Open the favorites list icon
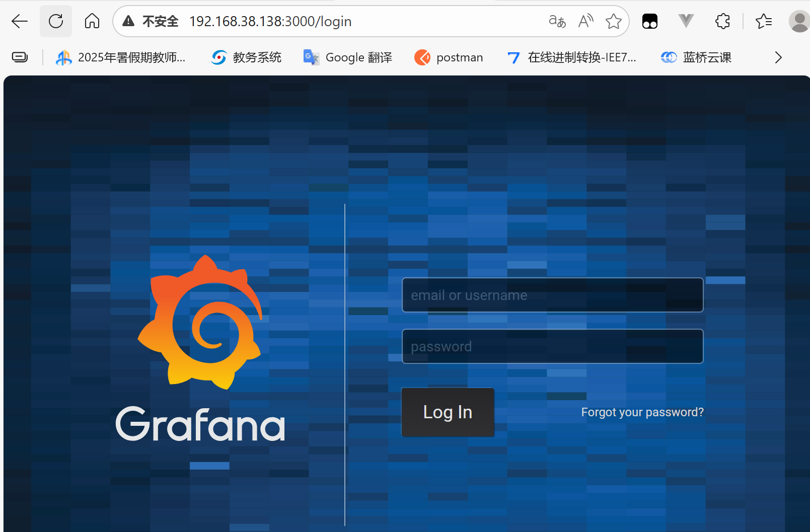The width and height of the screenshot is (810, 532). coord(764,21)
